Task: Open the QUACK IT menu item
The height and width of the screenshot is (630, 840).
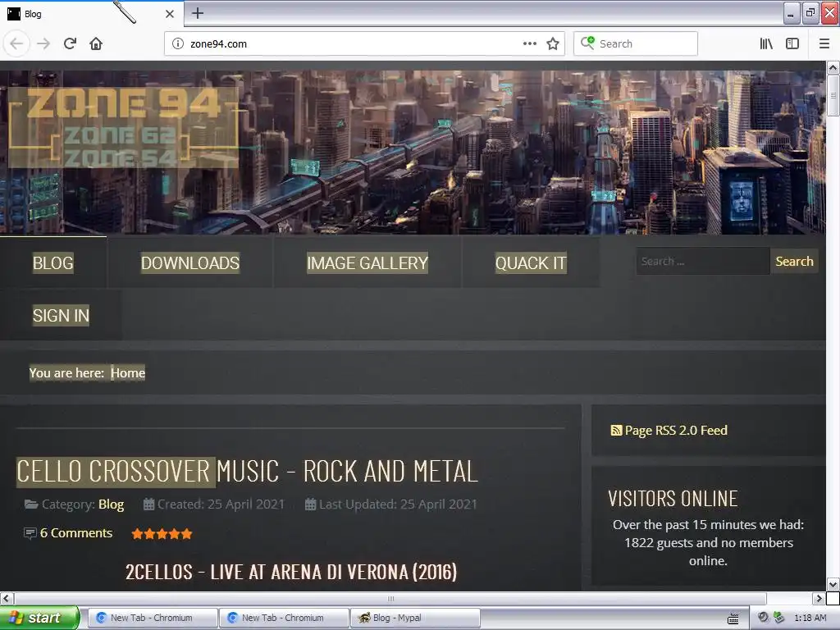Action: pos(531,263)
